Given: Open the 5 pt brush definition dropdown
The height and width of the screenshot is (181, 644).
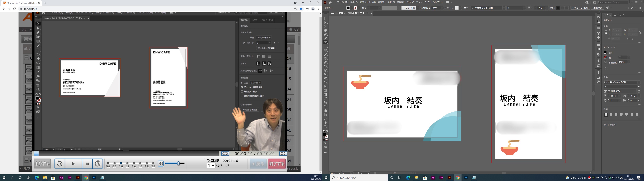Looking at the screenshot, I should coord(417,8).
